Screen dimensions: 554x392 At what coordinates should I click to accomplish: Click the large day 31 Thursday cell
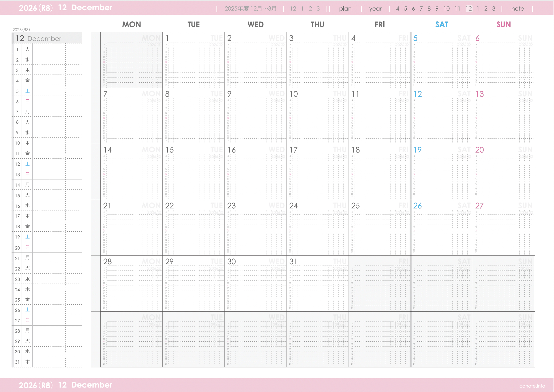317,284
